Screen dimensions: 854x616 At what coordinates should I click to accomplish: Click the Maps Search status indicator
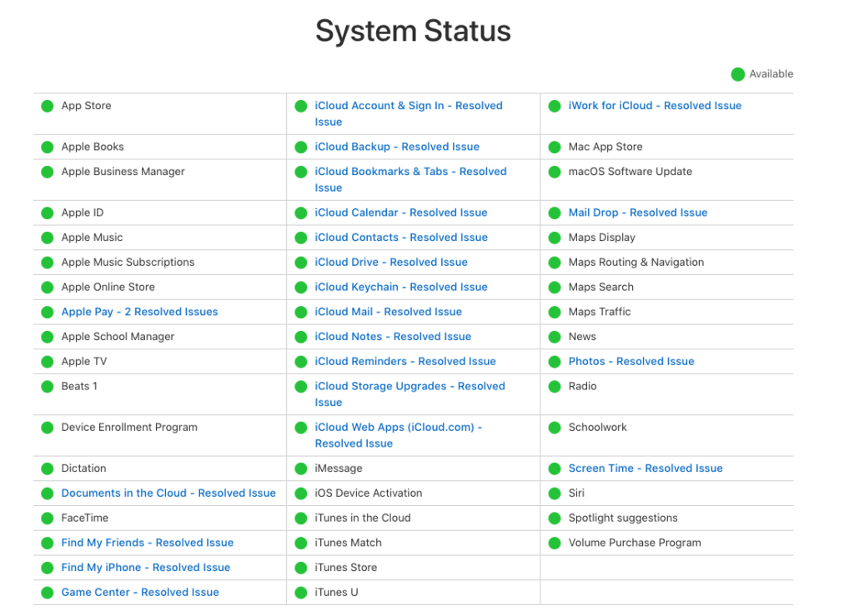coord(554,287)
